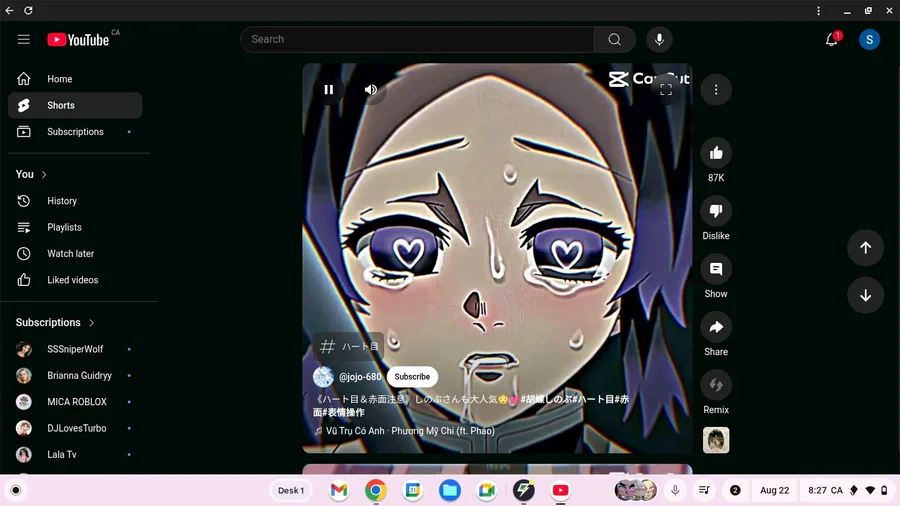Viewport: 900px width, 506px height.
Task: Click the @jojo-680 channel avatar
Action: (x=323, y=377)
